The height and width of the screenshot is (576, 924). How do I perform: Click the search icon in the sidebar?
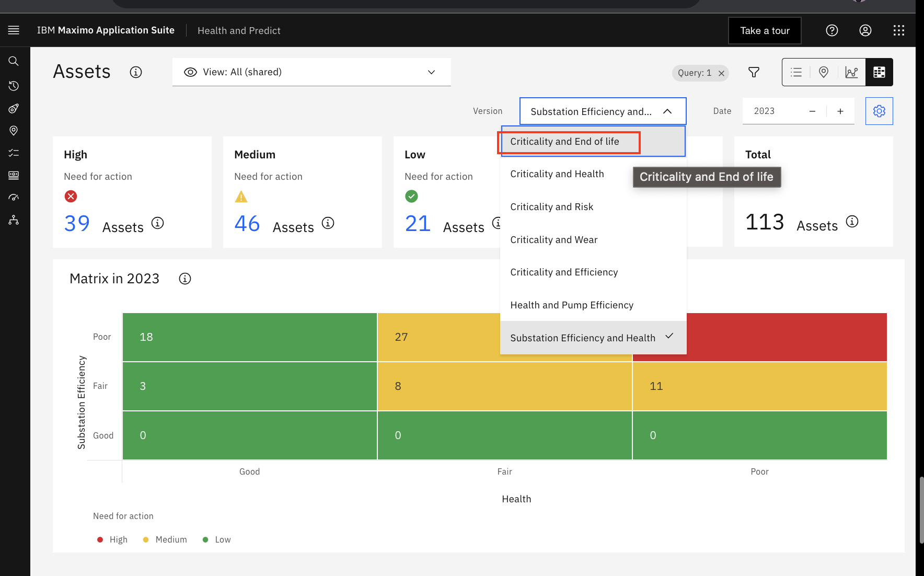(14, 61)
